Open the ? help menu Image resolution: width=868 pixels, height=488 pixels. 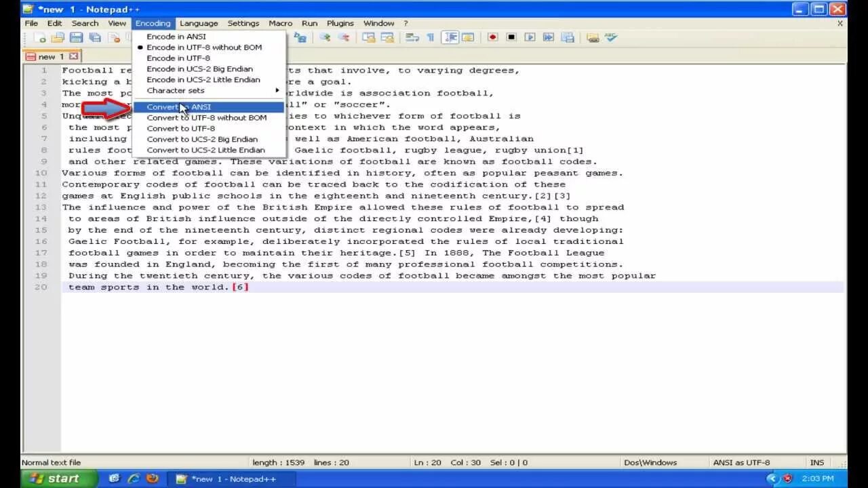tap(406, 23)
